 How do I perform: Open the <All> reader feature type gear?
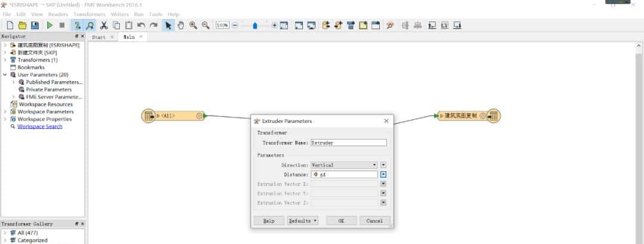[200, 116]
